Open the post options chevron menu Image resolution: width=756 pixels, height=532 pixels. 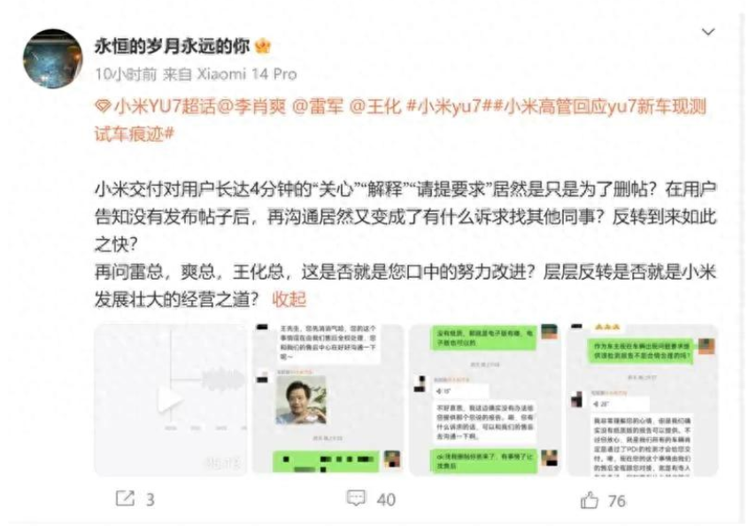[x=707, y=32]
